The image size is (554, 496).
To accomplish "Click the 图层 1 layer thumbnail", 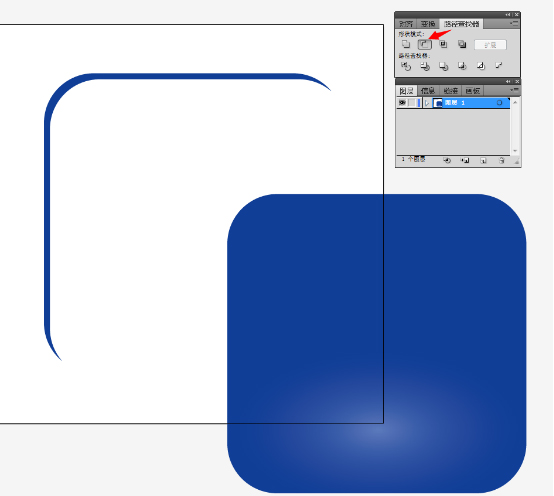I will tap(438, 103).
